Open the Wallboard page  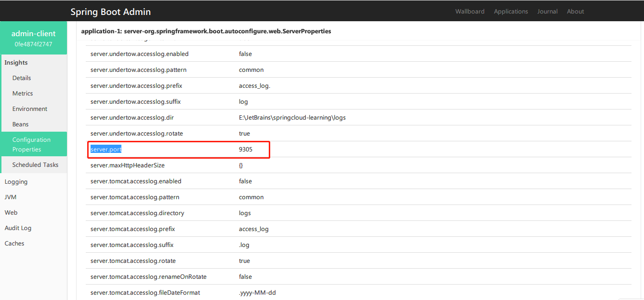[470, 12]
